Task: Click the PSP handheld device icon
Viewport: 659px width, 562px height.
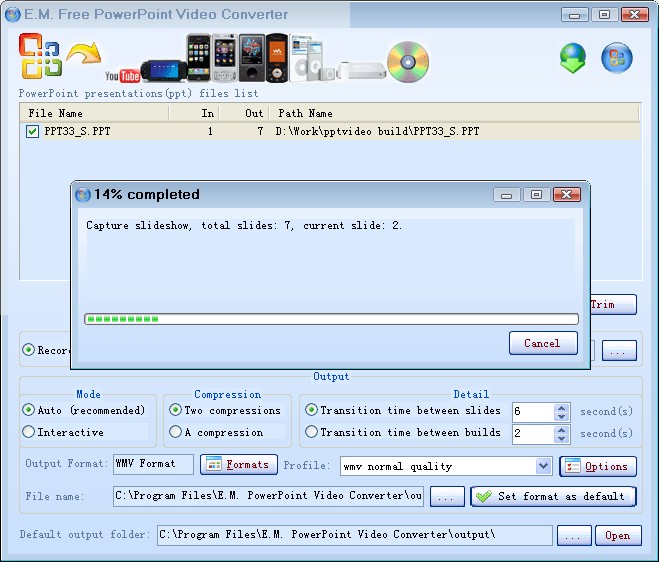Action: coord(164,71)
